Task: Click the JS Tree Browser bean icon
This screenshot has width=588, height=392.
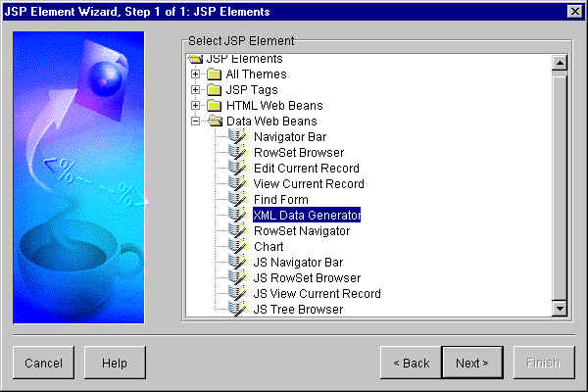Action: (238, 310)
